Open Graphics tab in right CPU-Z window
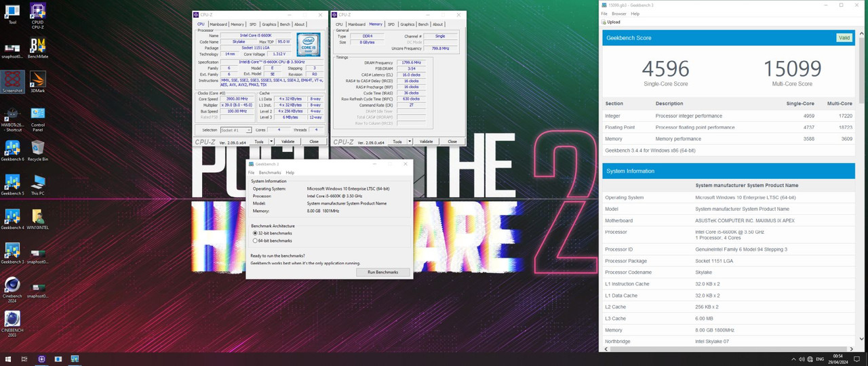This screenshot has width=868, height=366. click(407, 24)
